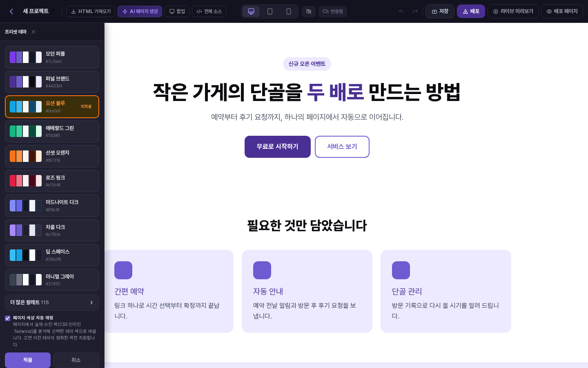Click the purple 배포 deploy button
This screenshot has height=368, width=588.
(x=471, y=11)
